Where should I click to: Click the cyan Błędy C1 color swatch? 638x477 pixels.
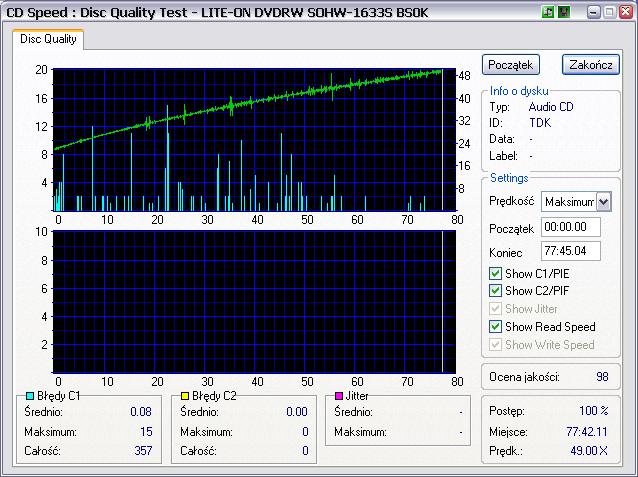[x=30, y=396]
